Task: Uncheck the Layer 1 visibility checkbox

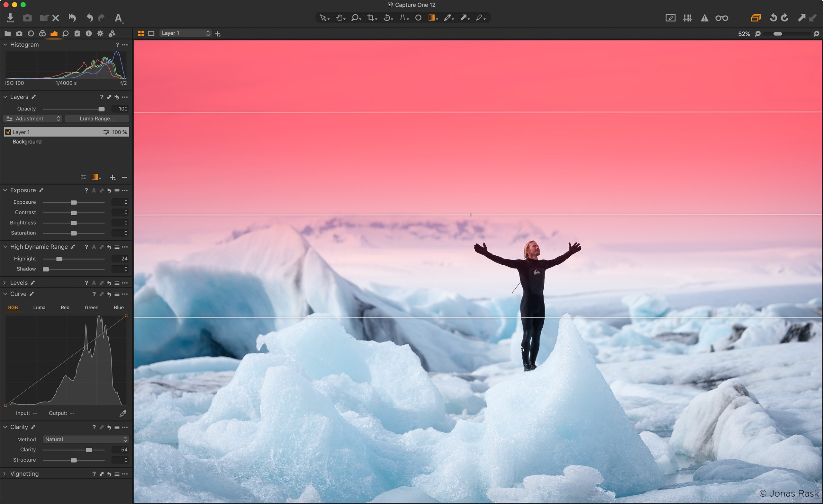Action: click(8, 132)
